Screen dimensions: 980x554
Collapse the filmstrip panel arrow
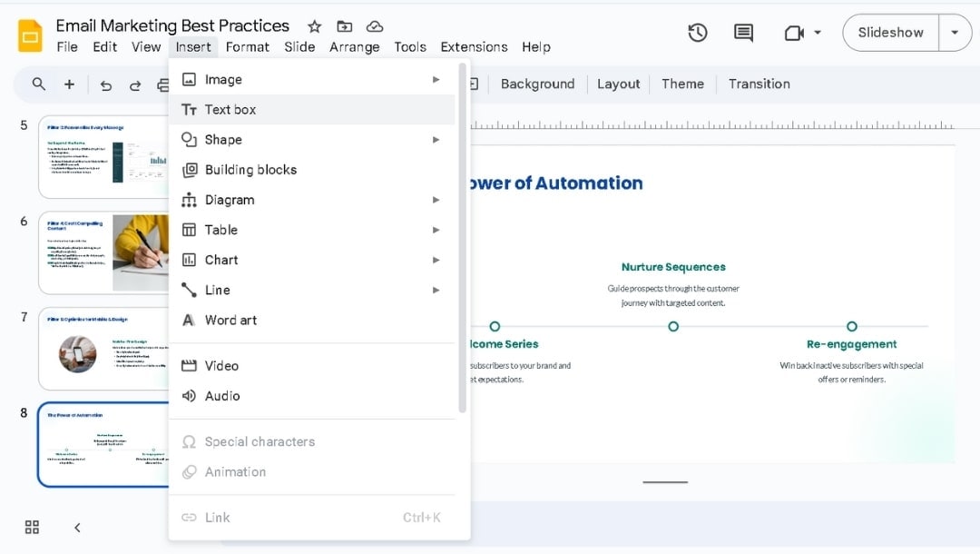(x=77, y=528)
